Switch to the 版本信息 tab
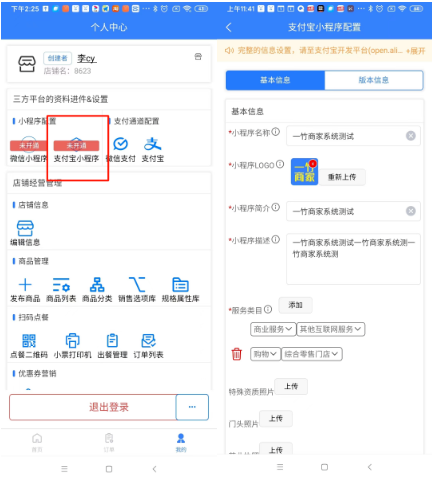435x482 pixels. click(374, 80)
